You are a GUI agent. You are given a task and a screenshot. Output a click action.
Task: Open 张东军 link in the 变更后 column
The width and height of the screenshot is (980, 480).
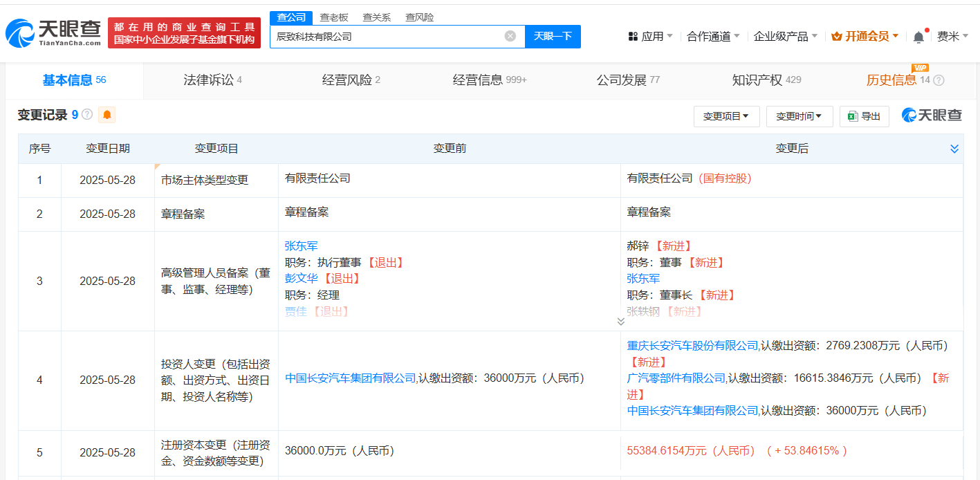click(644, 278)
